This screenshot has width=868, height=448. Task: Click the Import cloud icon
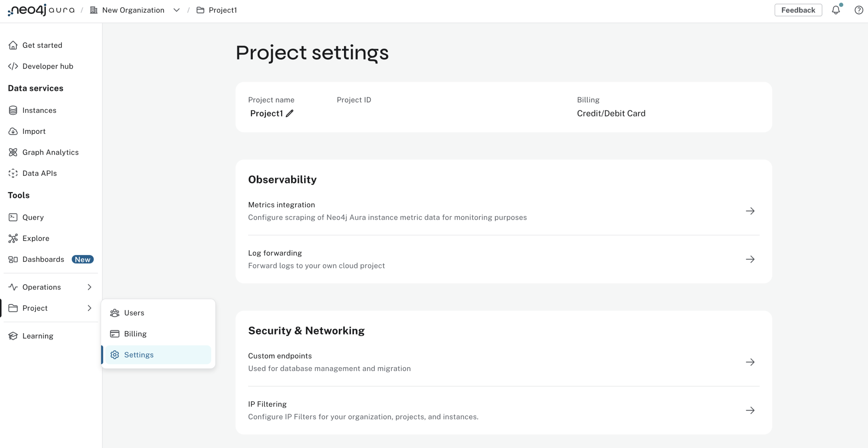click(13, 131)
